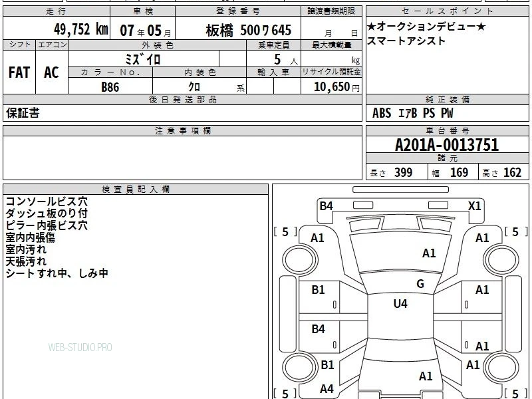Select inspector note 室内汚れ
The width and height of the screenshot is (532, 399).
pos(26,249)
